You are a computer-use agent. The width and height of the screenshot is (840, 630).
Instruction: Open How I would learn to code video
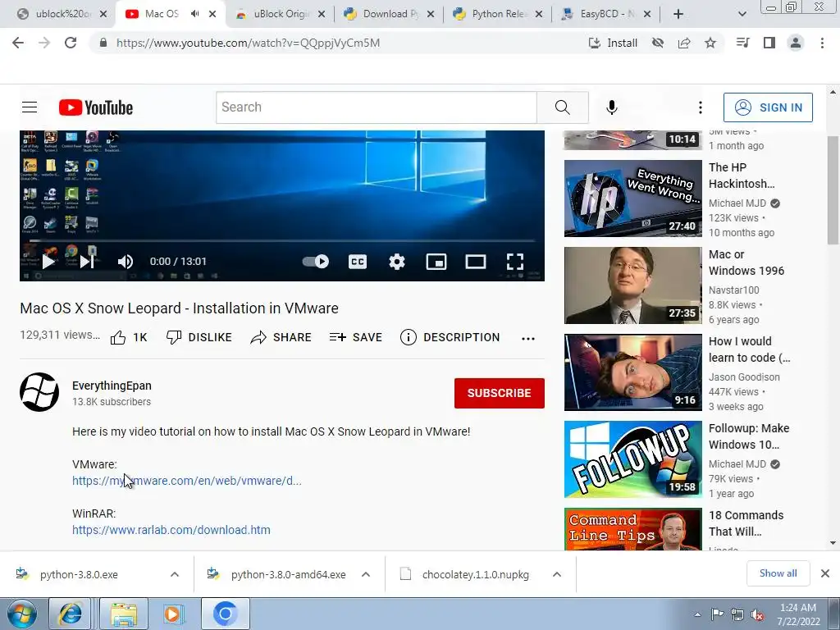[x=632, y=372]
